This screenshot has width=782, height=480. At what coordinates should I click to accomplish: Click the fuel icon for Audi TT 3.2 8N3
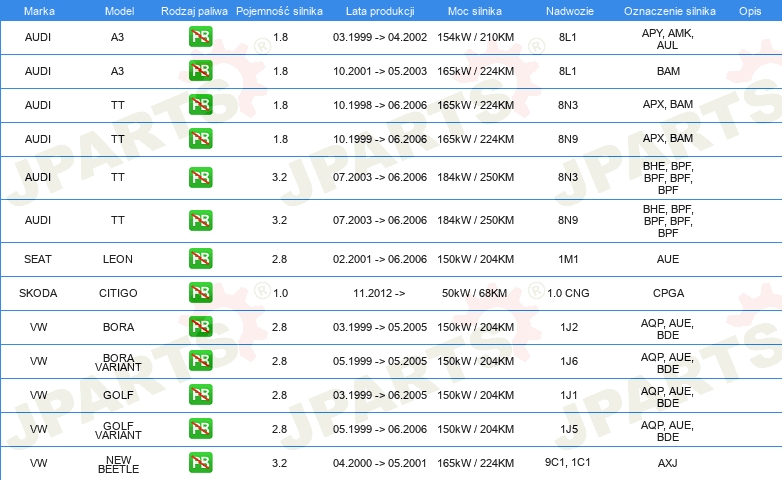point(200,178)
